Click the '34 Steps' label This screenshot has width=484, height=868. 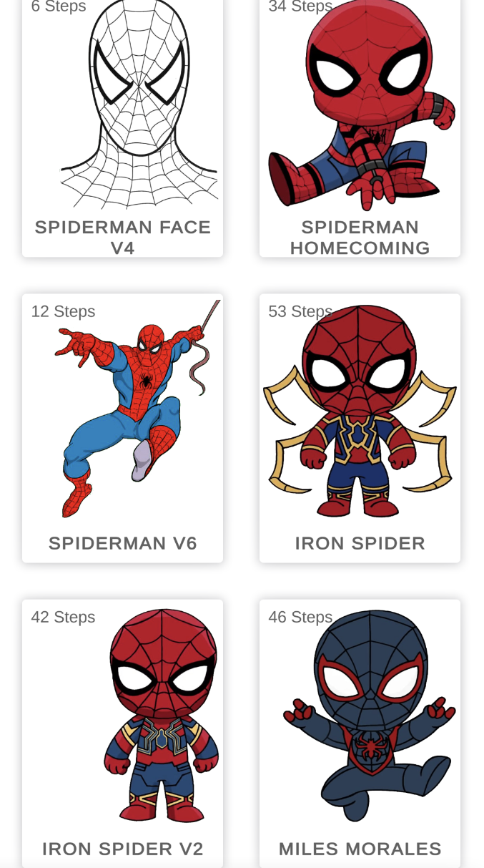click(x=300, y=6)
